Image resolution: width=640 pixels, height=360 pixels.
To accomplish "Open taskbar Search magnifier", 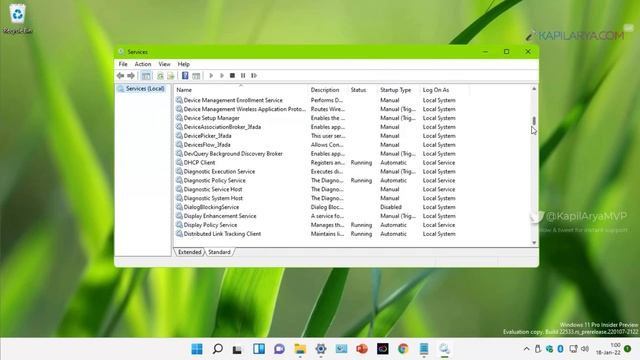I will (218, 349).
